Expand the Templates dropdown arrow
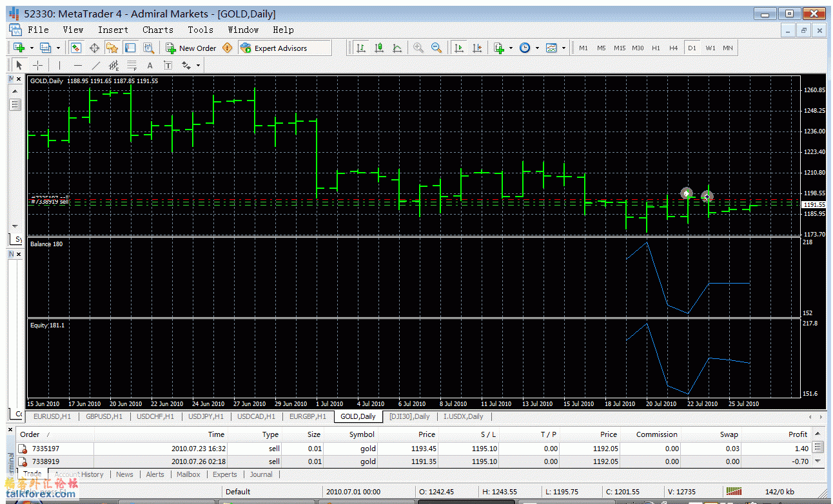The width and height of the screenshot is (833, 504). (564, 48)
